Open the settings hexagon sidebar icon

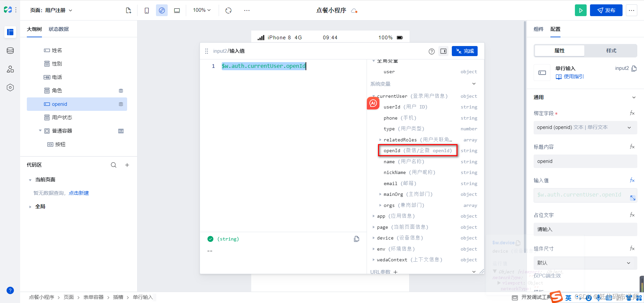[x=10, y=88]
